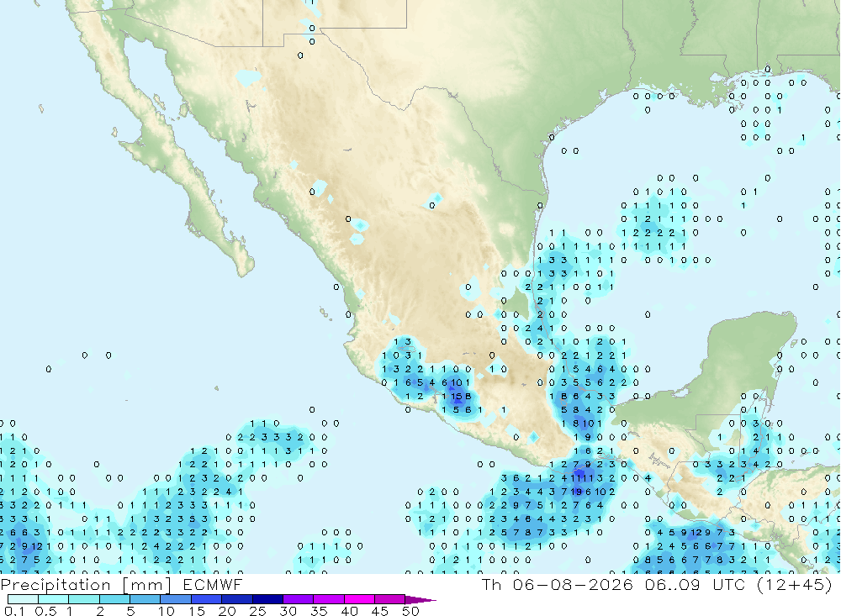Select the 2–5 mm legend color box
The height and width of the screenshot is (616, 841).
pos(114,599)
